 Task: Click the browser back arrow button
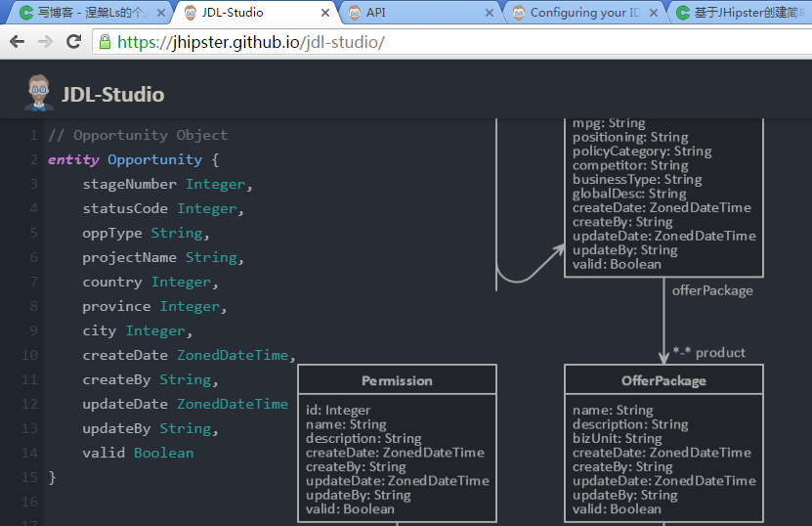point(17,42)
